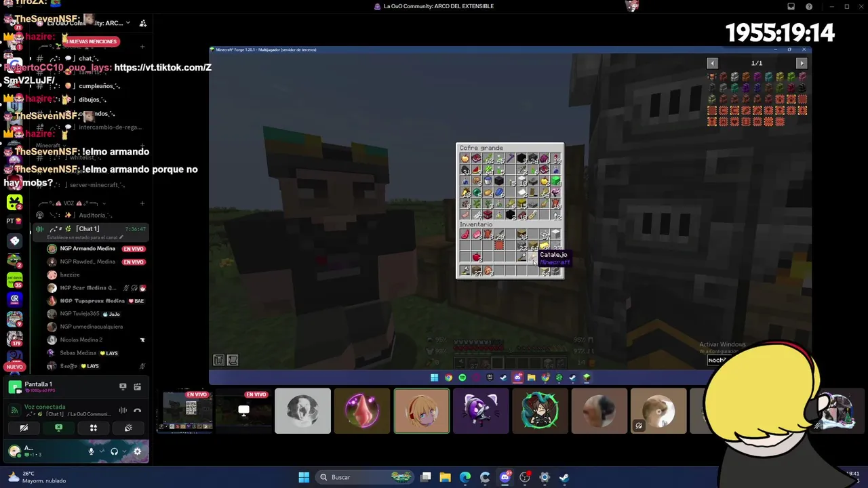The image size is (868, 488).
Task: Open the just dance server icon
Action: click(14, 279)
